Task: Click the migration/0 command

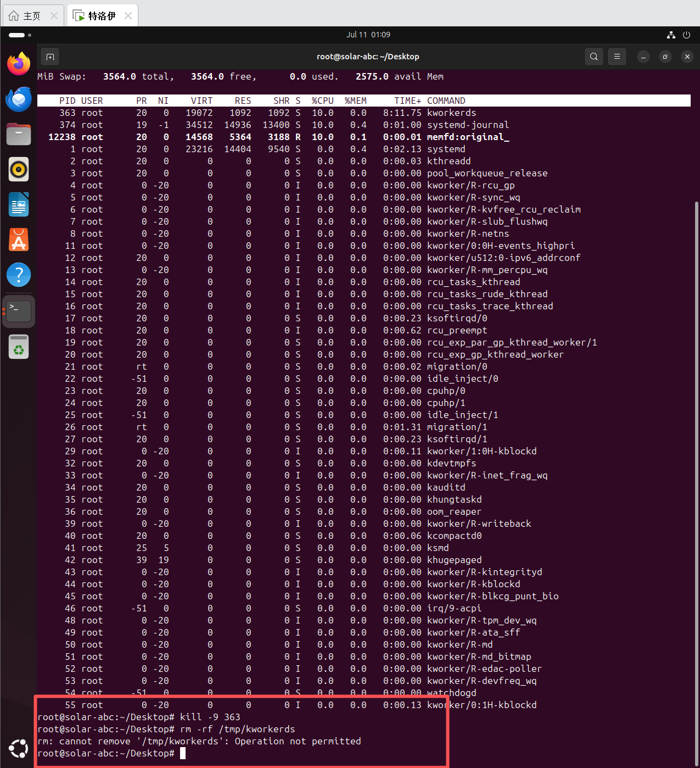Action: coord(457,366)
